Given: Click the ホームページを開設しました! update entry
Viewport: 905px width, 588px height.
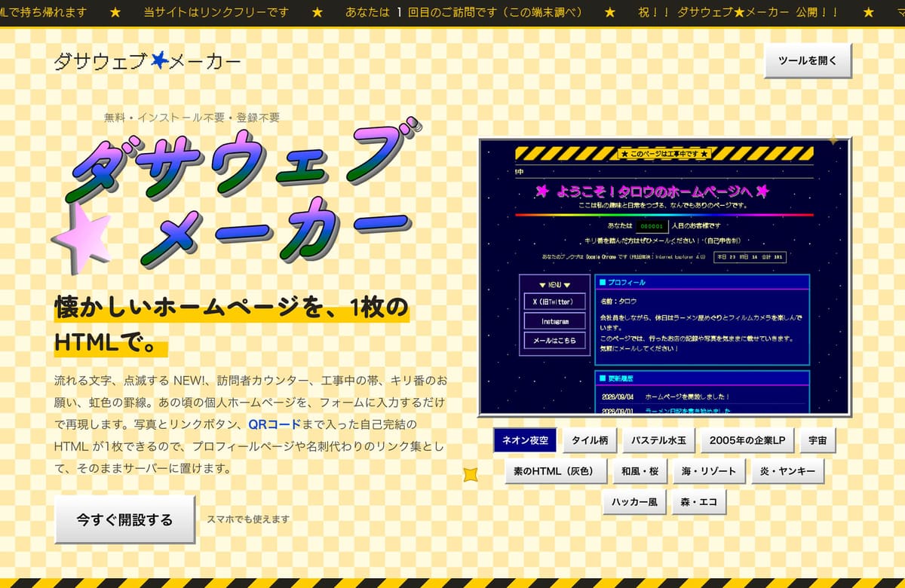Looking at the screenshot, I should tap(686, 397).
